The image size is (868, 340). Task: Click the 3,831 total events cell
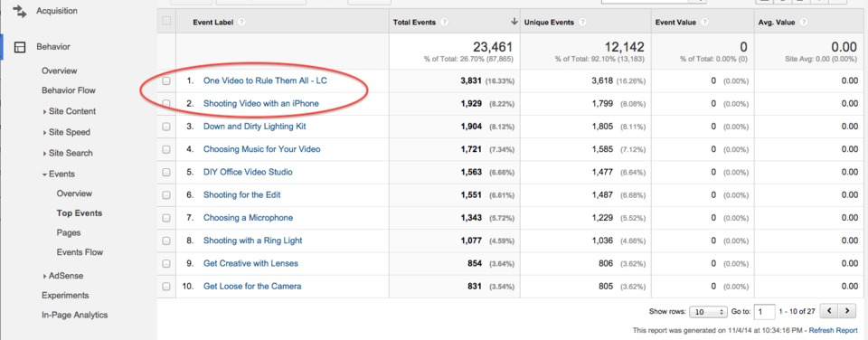point(472,80)
